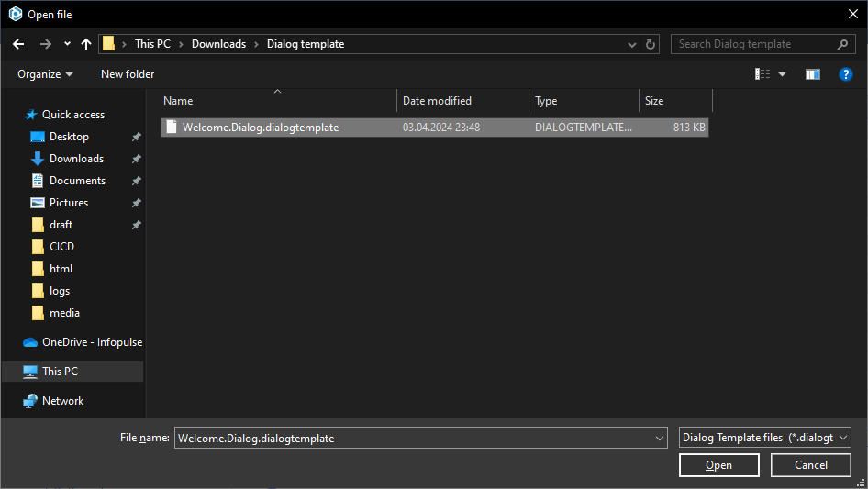Viewport: 868px width, 489px height.
Task: Click the pin icon next to Downloads
Action: point(136,159)
